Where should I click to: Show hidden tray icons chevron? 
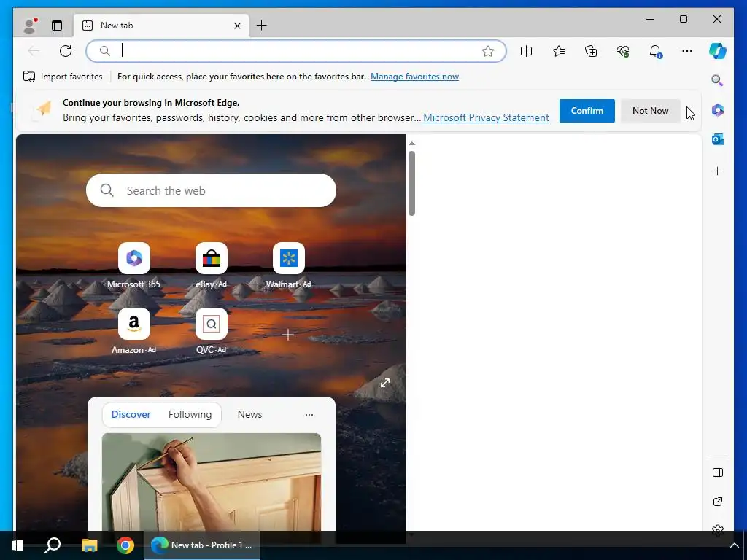(x=734, y=545)
